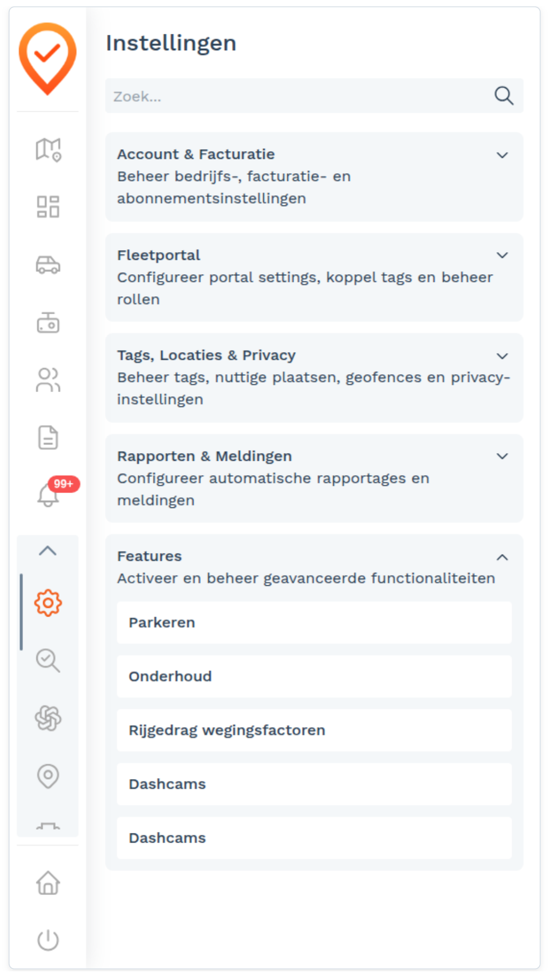The image size is (549, 980).
Task: Open the tracker device sidebar icon
Action: click(x=48, y=322)
